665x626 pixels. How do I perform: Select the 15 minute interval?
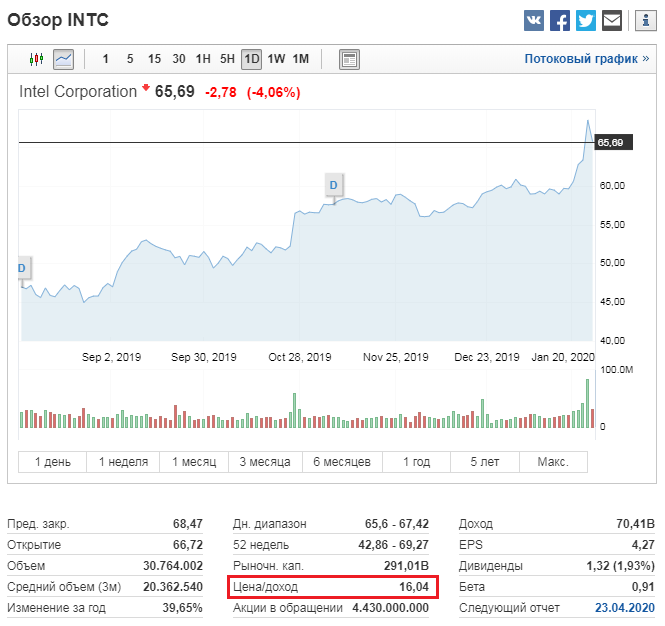(x=154, y=59)
